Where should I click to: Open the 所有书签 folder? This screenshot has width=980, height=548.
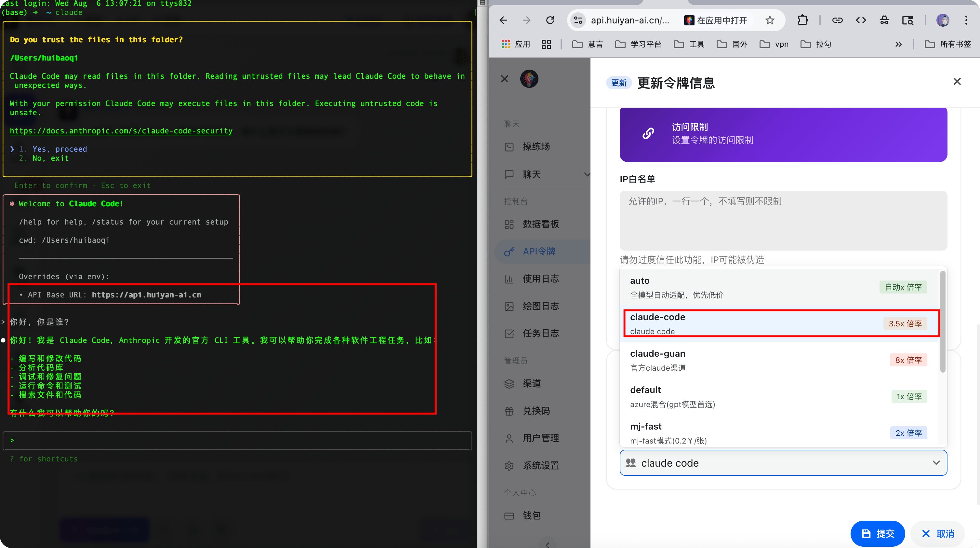point(948,44)
